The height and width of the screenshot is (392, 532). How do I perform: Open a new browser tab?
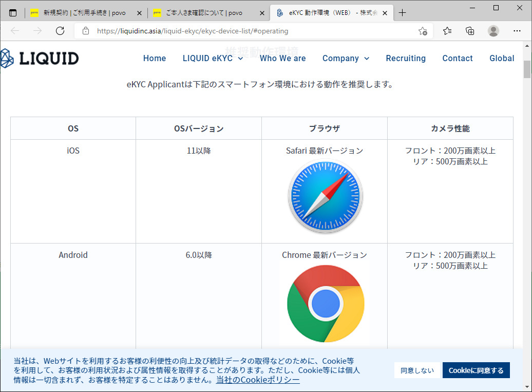[402, 13]
